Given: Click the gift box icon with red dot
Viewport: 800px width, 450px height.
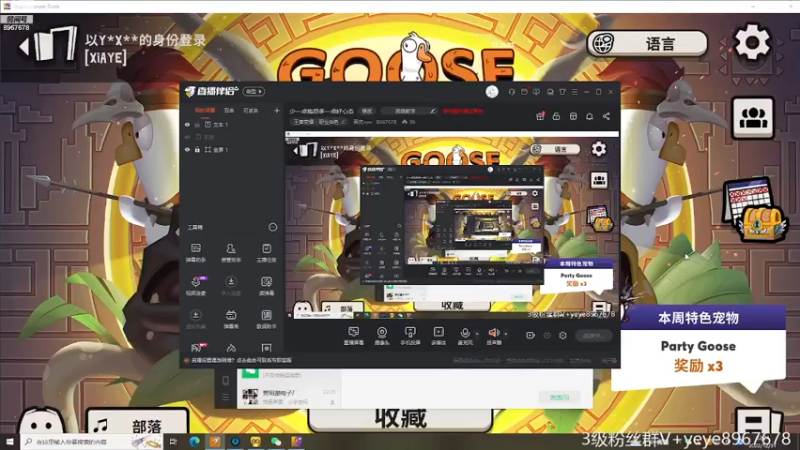Looking at the screenshot, I should [540, 116].
